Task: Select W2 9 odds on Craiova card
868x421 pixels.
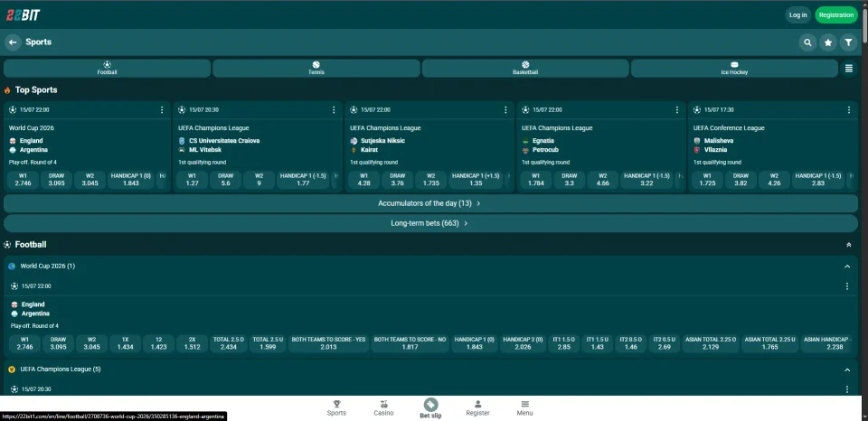Action: (x=259, y=180)
